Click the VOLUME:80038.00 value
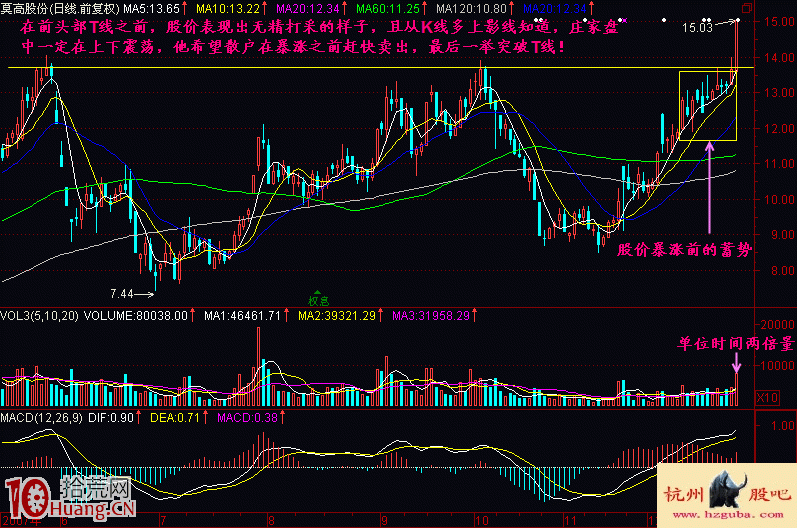The height and width of the screenshot is (528, 797). coord(136,316)
